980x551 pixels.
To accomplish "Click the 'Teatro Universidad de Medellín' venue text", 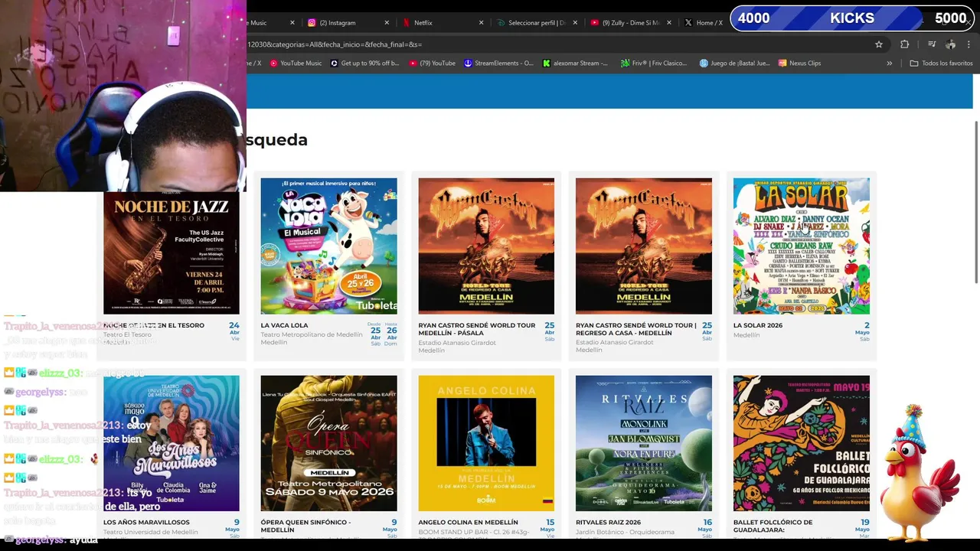I will click(x=151, y=532).
